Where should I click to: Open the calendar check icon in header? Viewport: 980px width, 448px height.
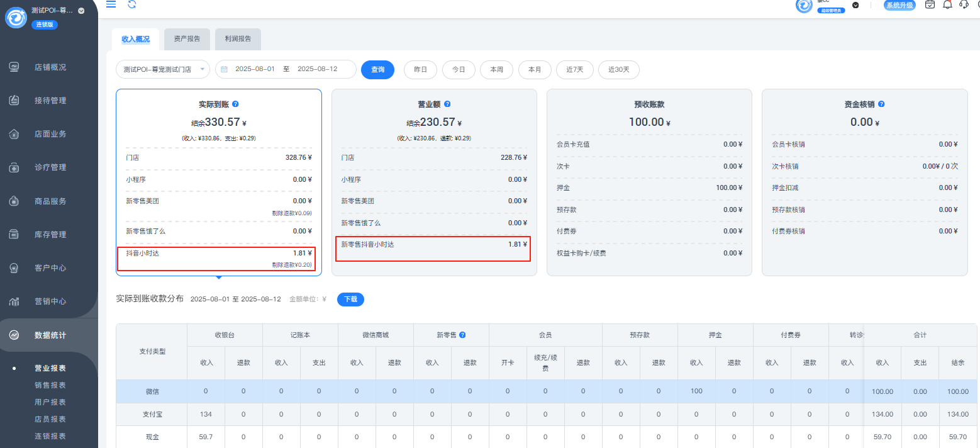coord(930,4)
